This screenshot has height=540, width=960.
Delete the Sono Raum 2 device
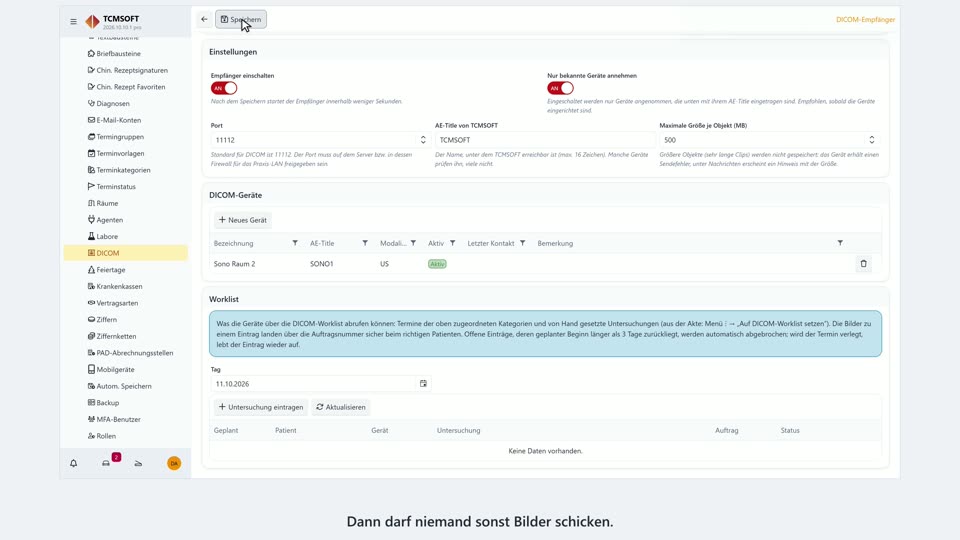pyautogui.click(x=863, y=264)
